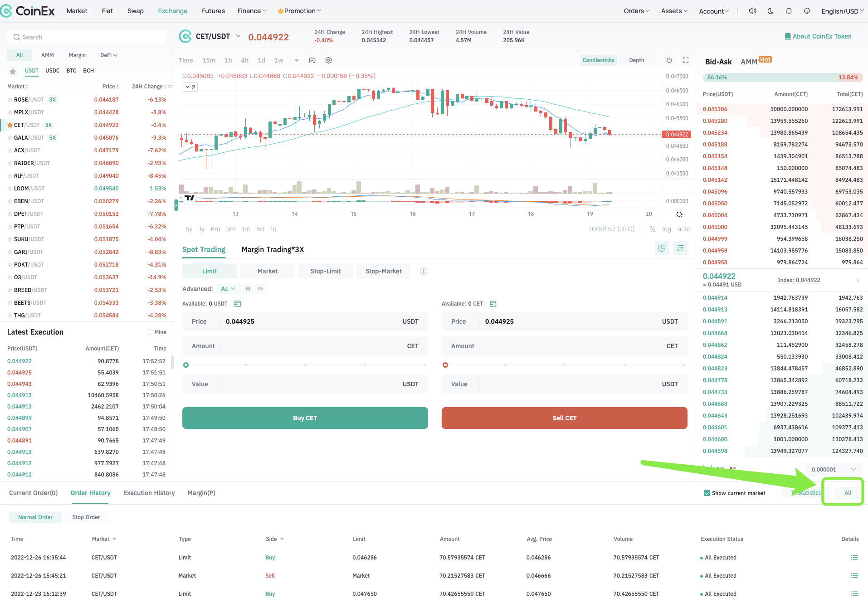Click the app download cloud icon
The width and height of the screenshot is (868, 603).
click(807, 11)
